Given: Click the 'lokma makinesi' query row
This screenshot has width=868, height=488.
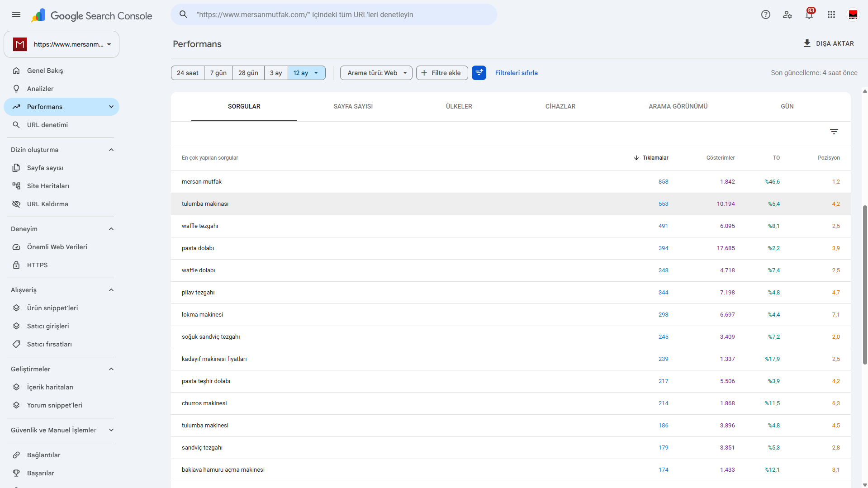Looking at the screenshot, I should tap(511, 315).
